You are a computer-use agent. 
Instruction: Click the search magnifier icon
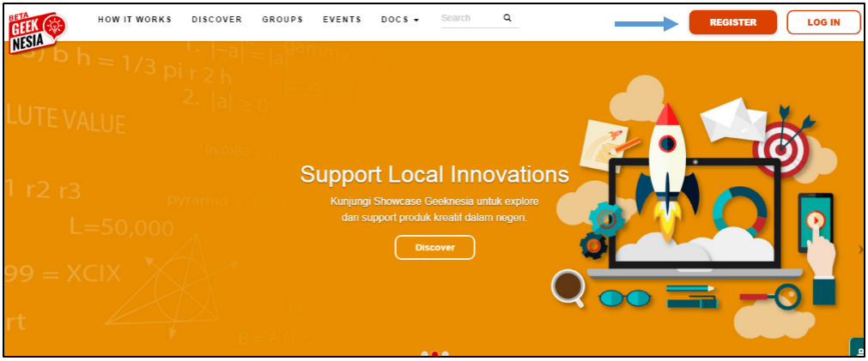tap(507, 18)
